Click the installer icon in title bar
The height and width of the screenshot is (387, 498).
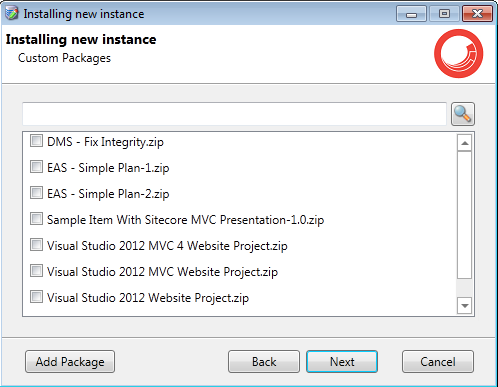click(x=11, y=13)
